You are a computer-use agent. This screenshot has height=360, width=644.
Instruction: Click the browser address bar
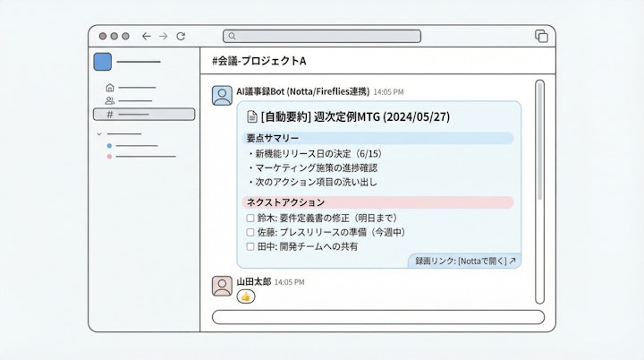click(322, 36)
